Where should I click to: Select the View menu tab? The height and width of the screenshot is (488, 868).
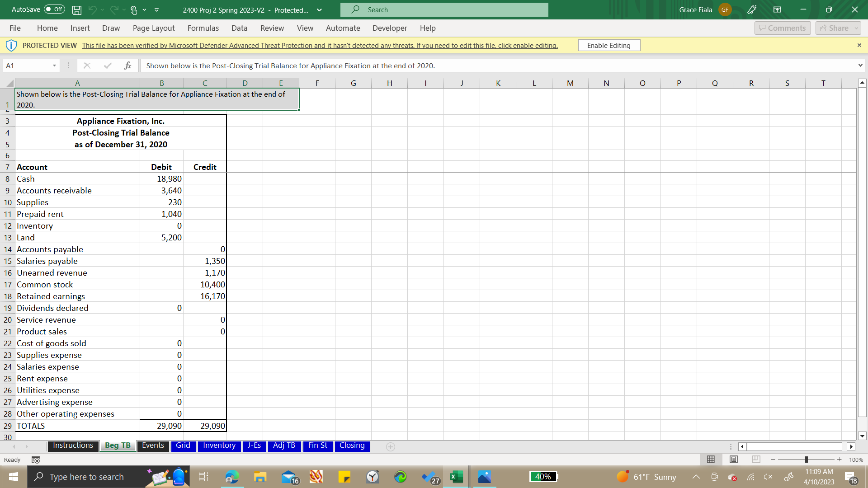(305, 28)
